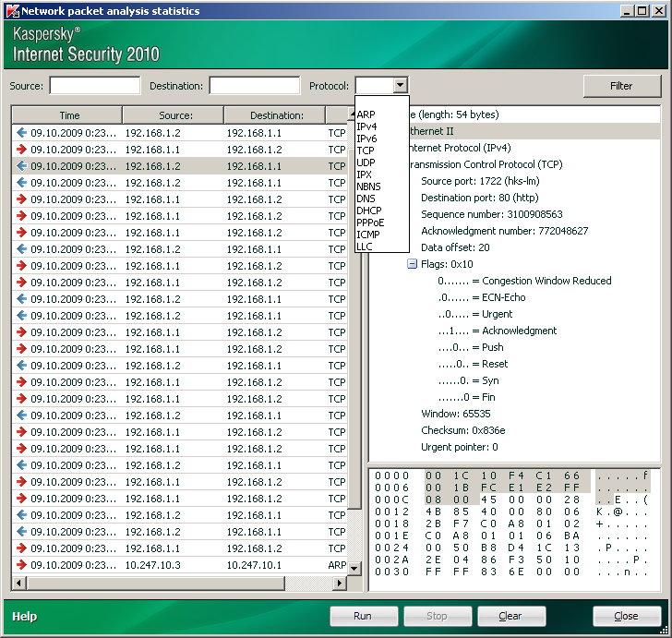Choose PPPoE from the protocol list
This screenshot has height=638, width=672.
(x=370, y=223)
